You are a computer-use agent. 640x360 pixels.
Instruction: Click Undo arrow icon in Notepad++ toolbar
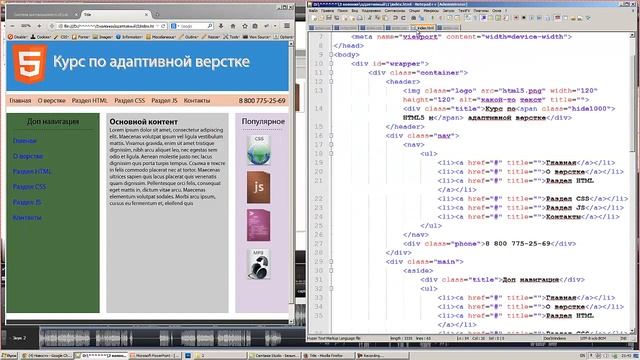coord(396,18)
